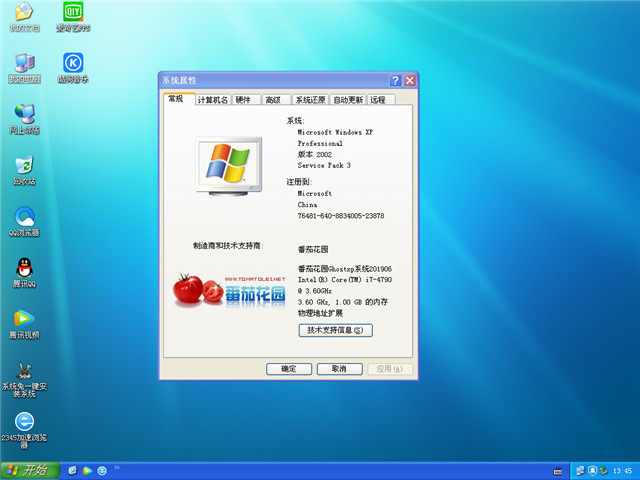Click the product ID 76481-640-8834005-23878 text

coord(341,216)
